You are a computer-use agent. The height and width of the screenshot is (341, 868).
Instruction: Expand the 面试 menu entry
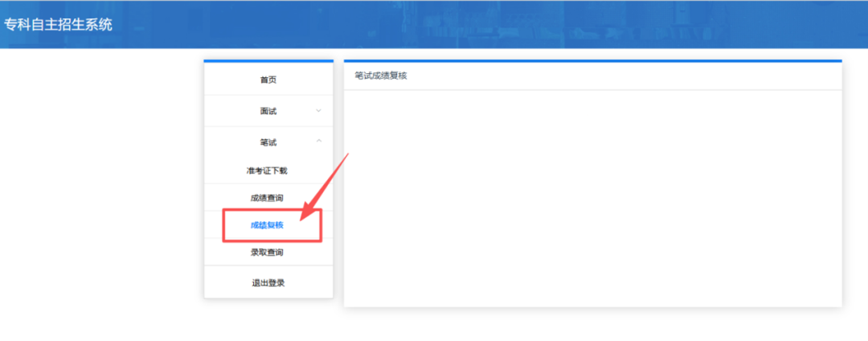pos(268,111)
